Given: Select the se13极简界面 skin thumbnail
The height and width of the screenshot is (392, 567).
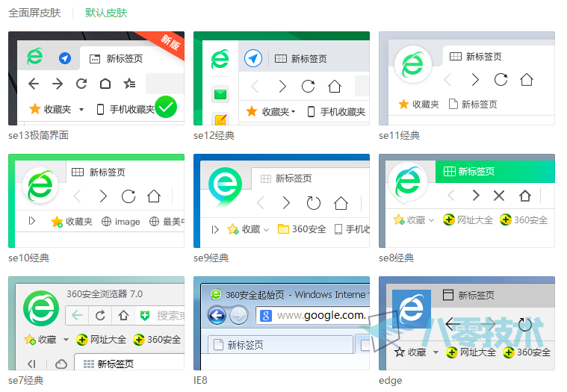Looking at the screenshot, I should [96, 78].
